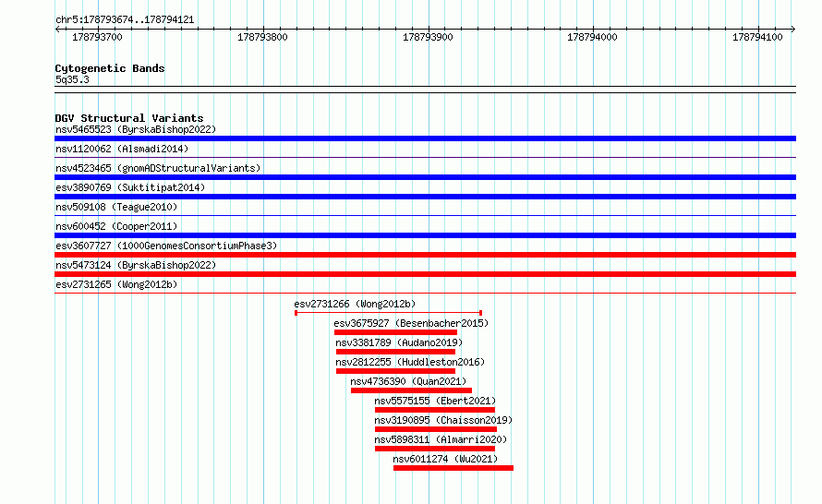Click nsv5898311 (Almarri2020) label
The height and width of the screenshot is (504, 822).
click(441, 439)
